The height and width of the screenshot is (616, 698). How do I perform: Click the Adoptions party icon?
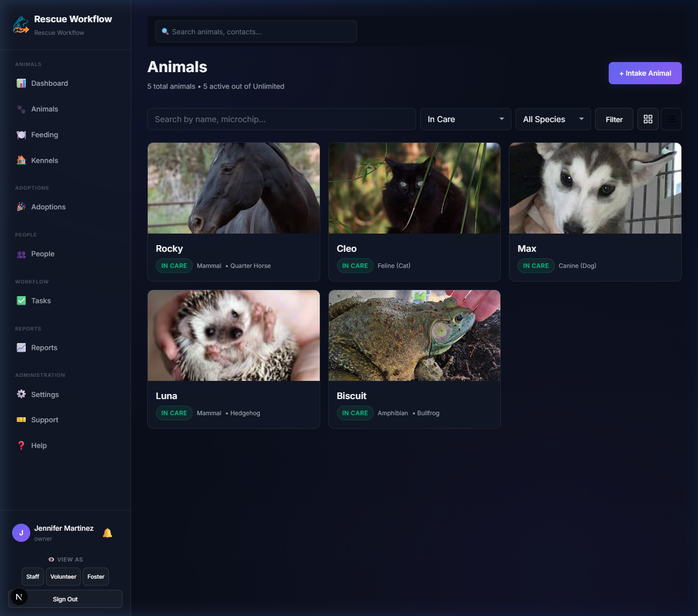click(x=21, y=207)
